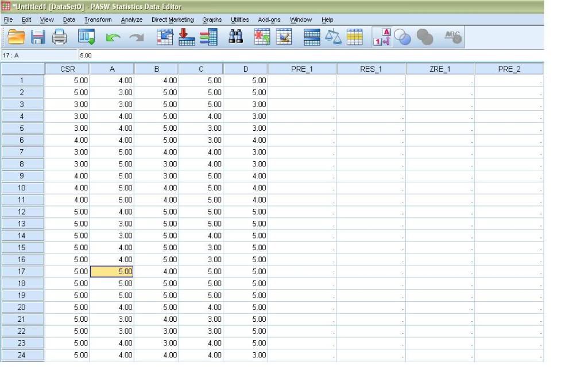Image resolution: width=588 pixels, height=382 pixels.
Task: Open the Utilities menu
Action: tap(239, 20)
